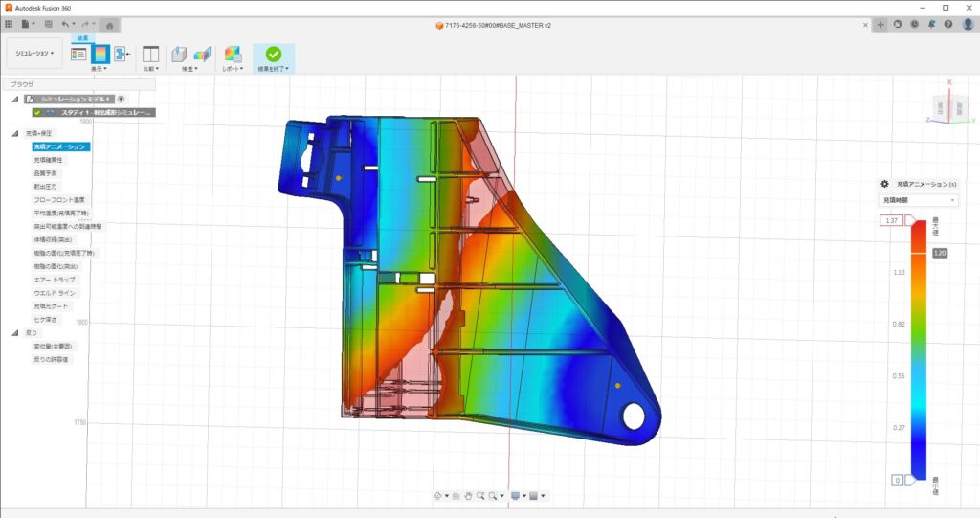This screenshot has width=980, height=518.
Task: Click the help question mark icon
Action: pyautogui.click(x=948, y=24)
